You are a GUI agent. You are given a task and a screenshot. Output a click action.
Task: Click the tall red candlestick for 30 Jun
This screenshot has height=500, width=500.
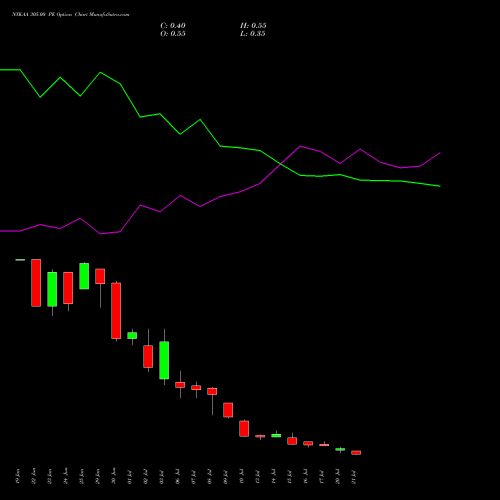point(116,311)
